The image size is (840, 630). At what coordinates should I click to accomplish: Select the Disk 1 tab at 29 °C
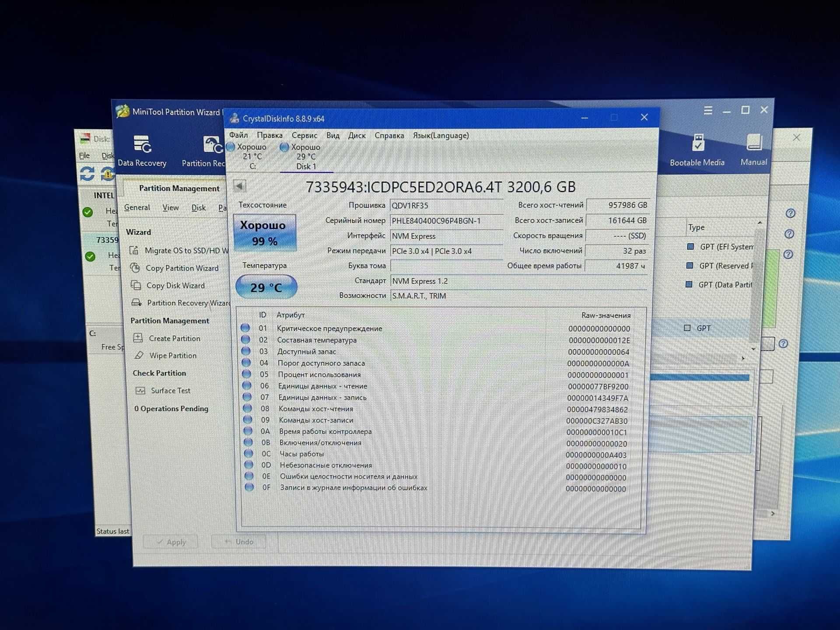point(305,157)
